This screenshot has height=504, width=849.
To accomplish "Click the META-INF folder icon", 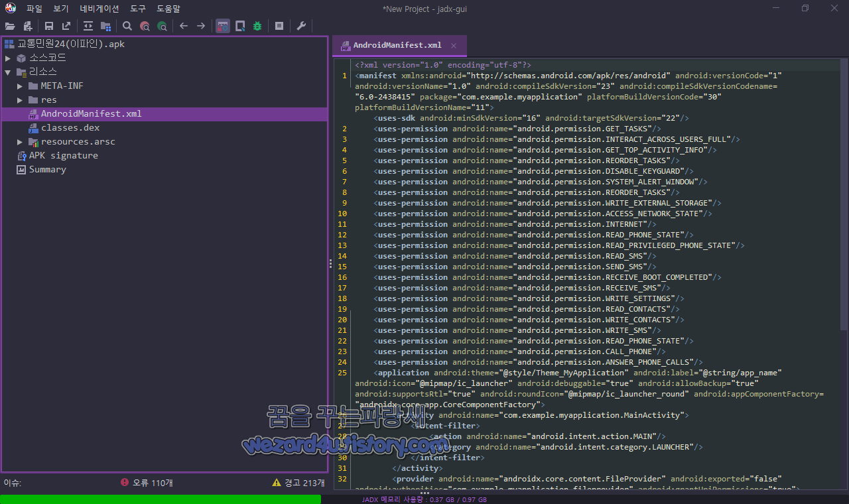I will coord(33,86).
